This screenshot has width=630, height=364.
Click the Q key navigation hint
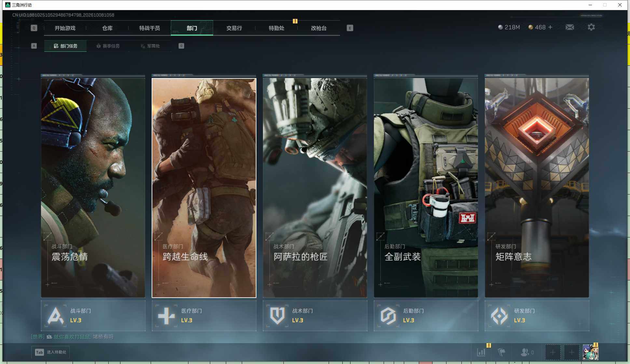point(34,28)
